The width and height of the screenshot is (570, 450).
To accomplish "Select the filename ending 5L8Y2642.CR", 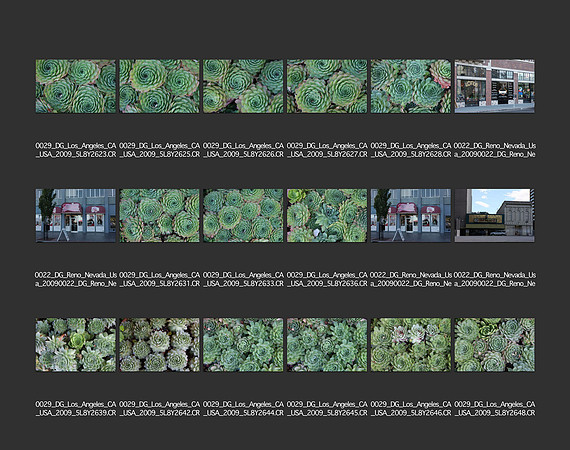I will pyautogui.click(x=160, y=409).
